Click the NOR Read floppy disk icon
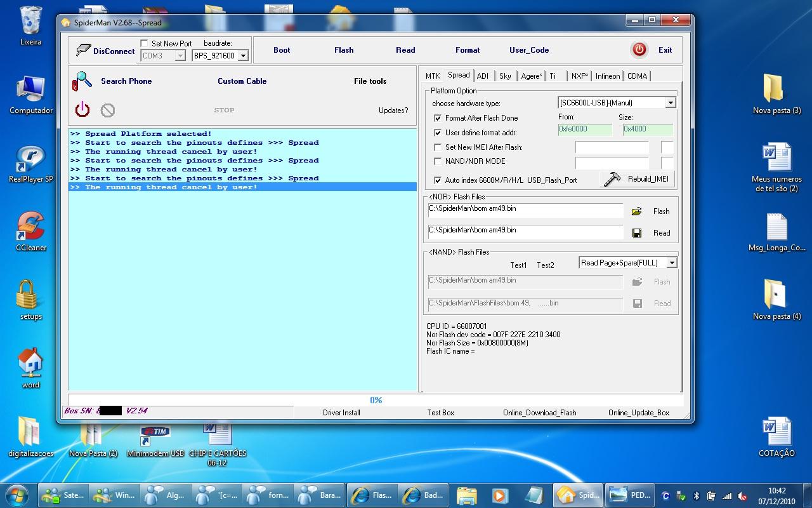812x508 pixels. click(x=637, y=233)
